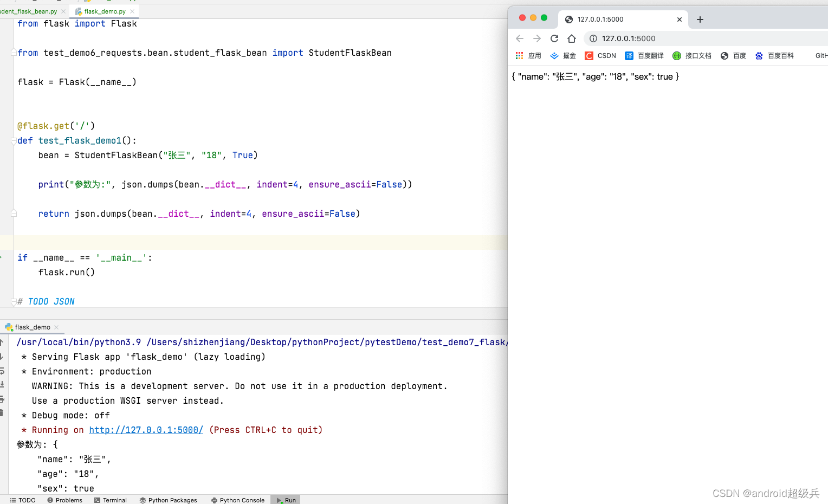
Task: Collapse the TODO JSON comment fold marker
Action: (14, 302)
